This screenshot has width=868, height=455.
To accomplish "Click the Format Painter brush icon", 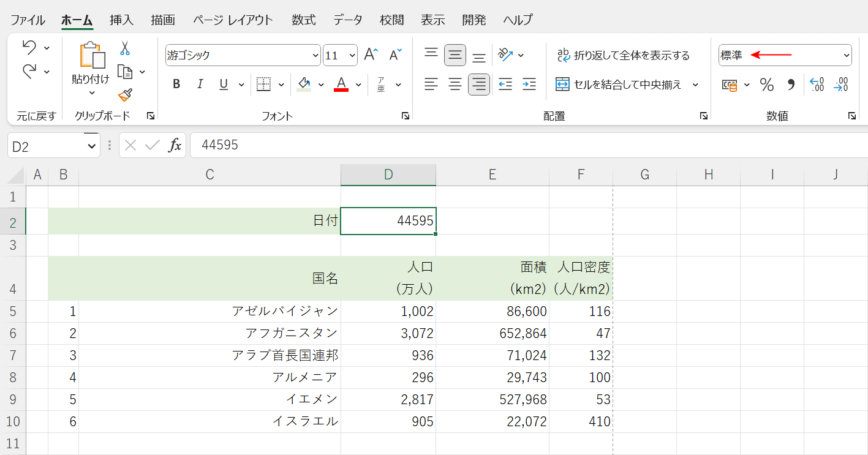I will click(125, 94).
